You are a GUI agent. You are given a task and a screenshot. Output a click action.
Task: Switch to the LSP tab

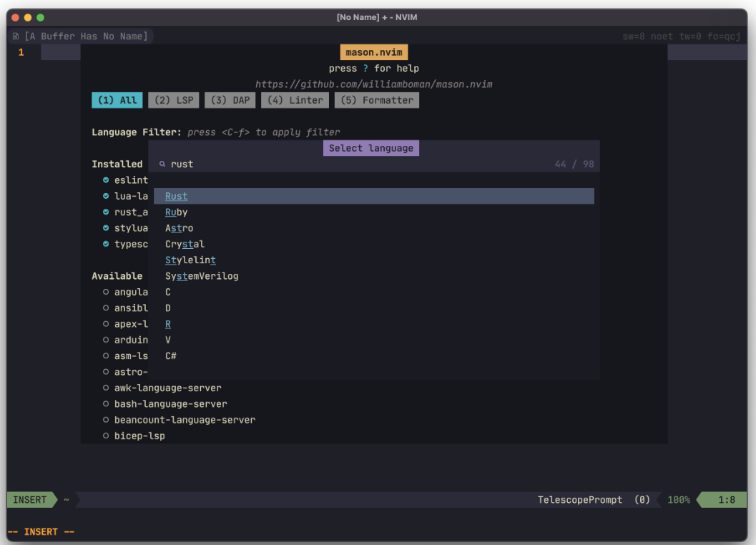click(173, 100)
